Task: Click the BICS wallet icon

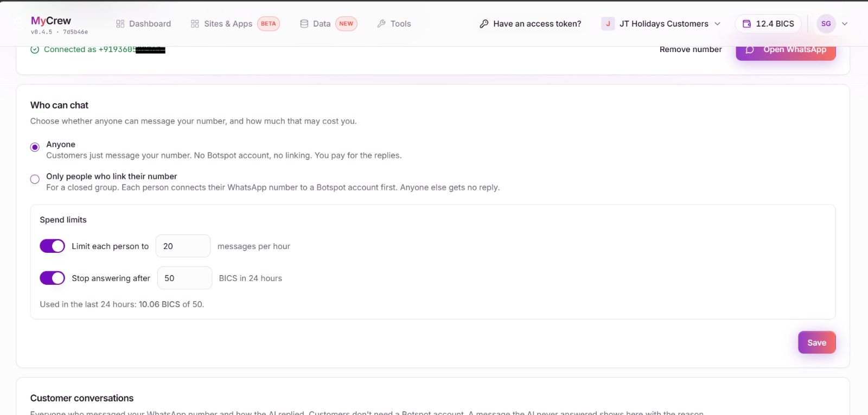Action: coord(747,24)
